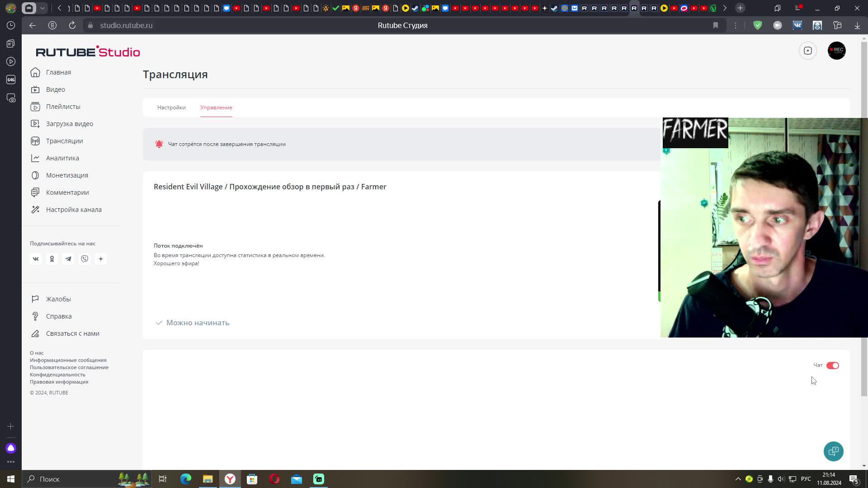This screenshot has height=488, width=868.
Task: Click the bell icon in chat notice
Action: [x=159, y=144]
